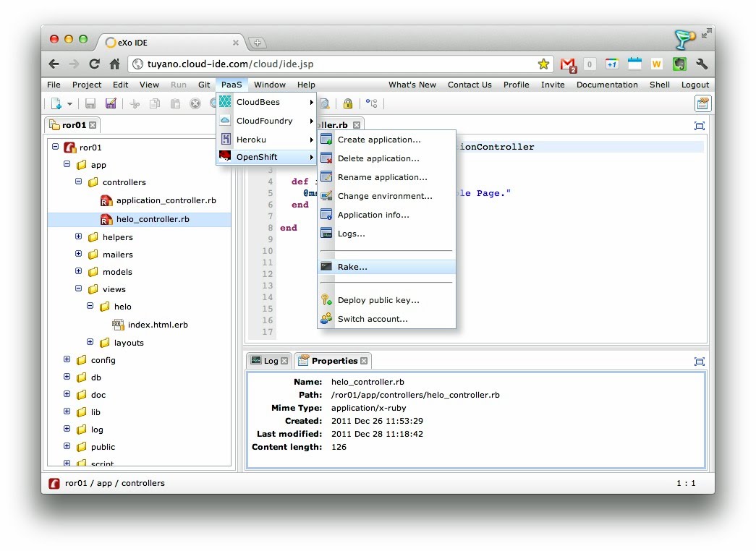Click the browser home icon
This screenshot has height=551, width=756.
click(115, 64)
